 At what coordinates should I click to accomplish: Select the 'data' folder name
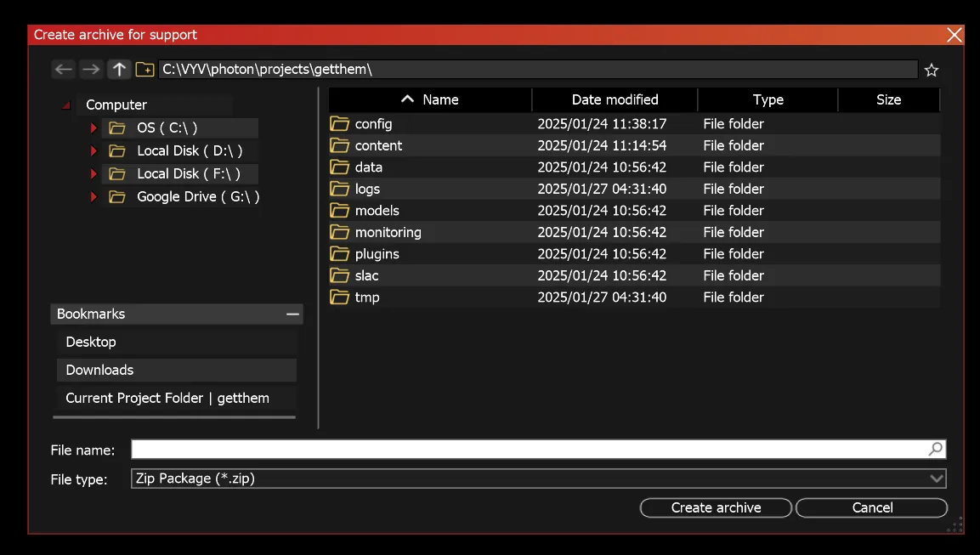(369, 167)
